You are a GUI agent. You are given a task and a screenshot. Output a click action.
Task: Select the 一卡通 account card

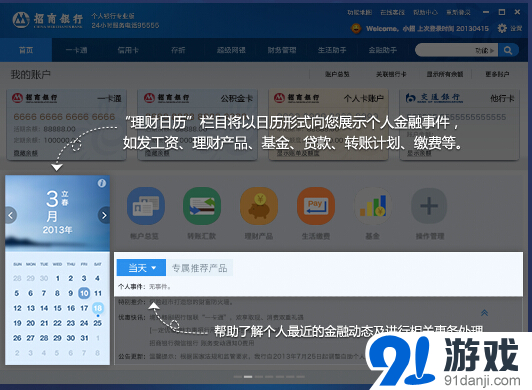click(x=66, y=125)
